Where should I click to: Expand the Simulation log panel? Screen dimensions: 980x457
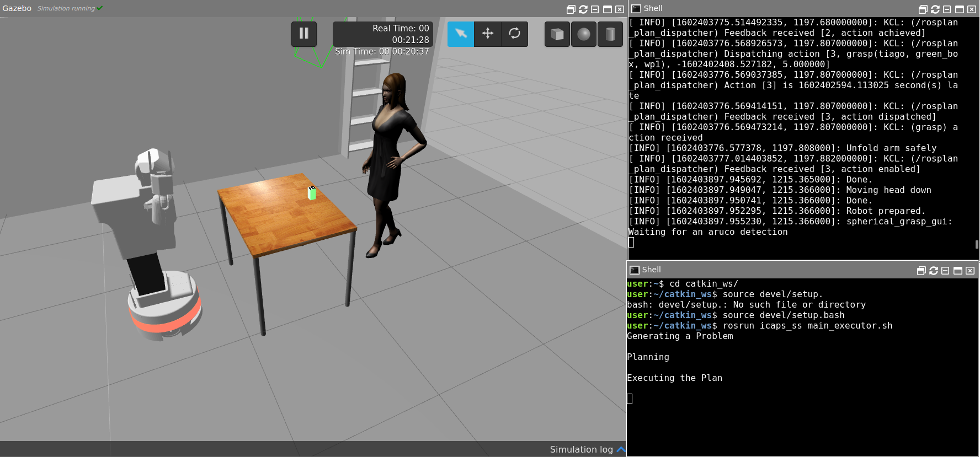(621, 450)
